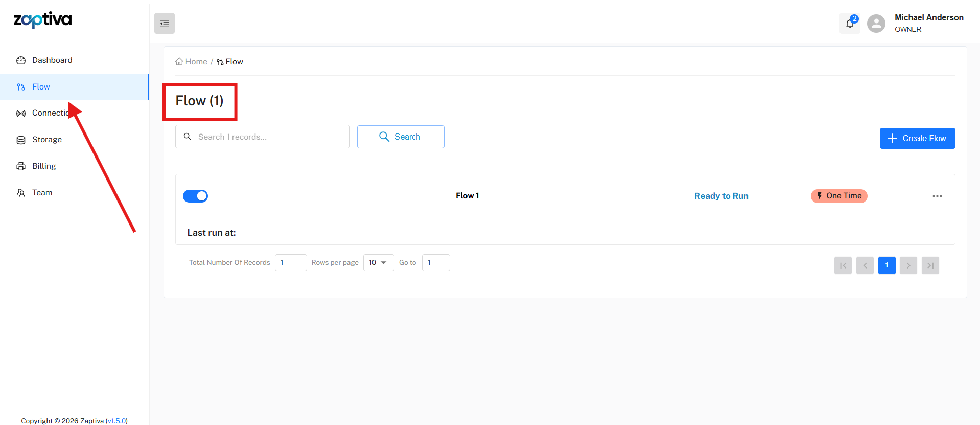Focus the Go to page number field
Viewport: 980px width, 425px height.
(436, 263)
